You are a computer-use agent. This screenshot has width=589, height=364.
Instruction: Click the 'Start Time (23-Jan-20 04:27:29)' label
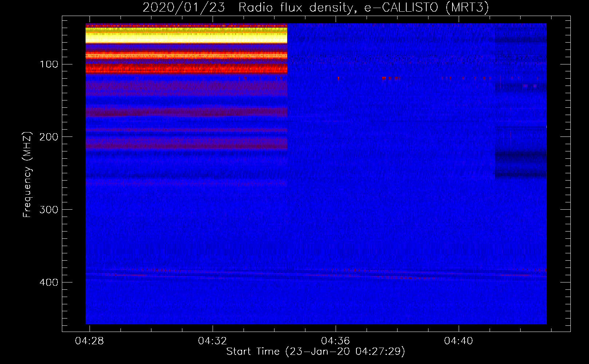pos(316,352)
